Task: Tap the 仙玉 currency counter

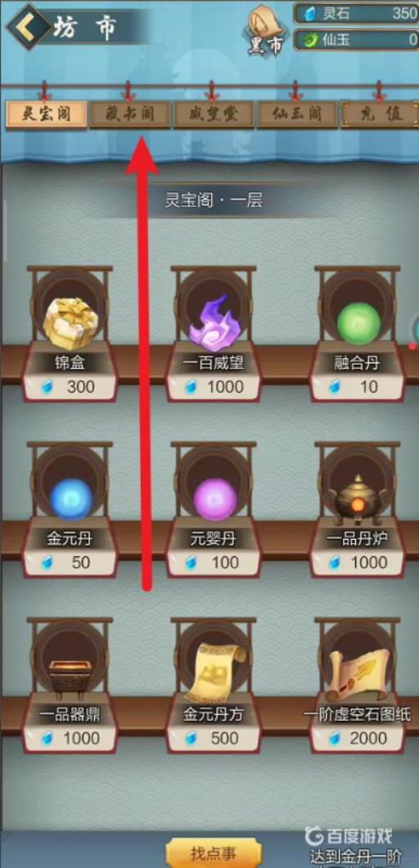Action: point(357,39)
